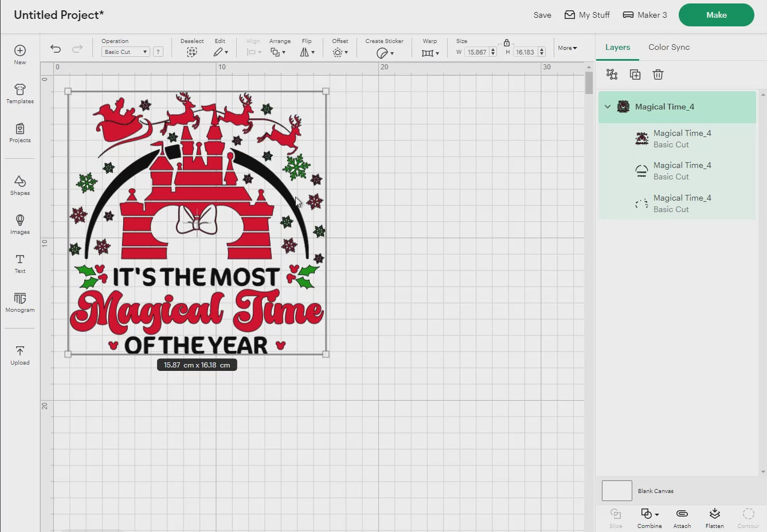Select the Maker 3 machine button

click(645, 15)
